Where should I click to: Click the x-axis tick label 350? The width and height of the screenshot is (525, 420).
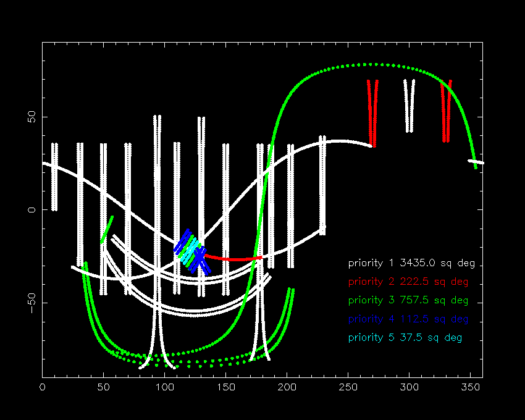coord(471,387)
